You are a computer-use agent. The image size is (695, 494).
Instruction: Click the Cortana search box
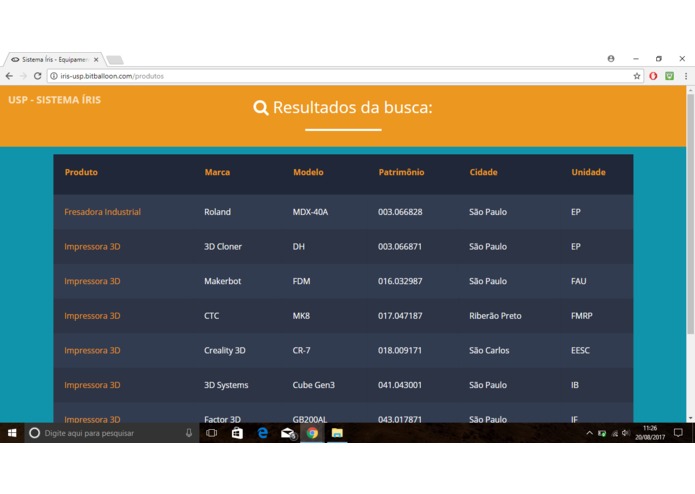[x=111, y=433]
